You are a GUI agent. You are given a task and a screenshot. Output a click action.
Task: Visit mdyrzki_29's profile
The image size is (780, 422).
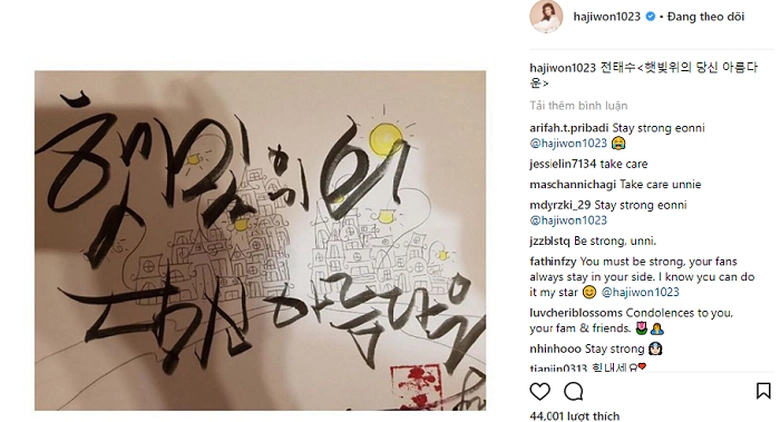coord(561,205)
